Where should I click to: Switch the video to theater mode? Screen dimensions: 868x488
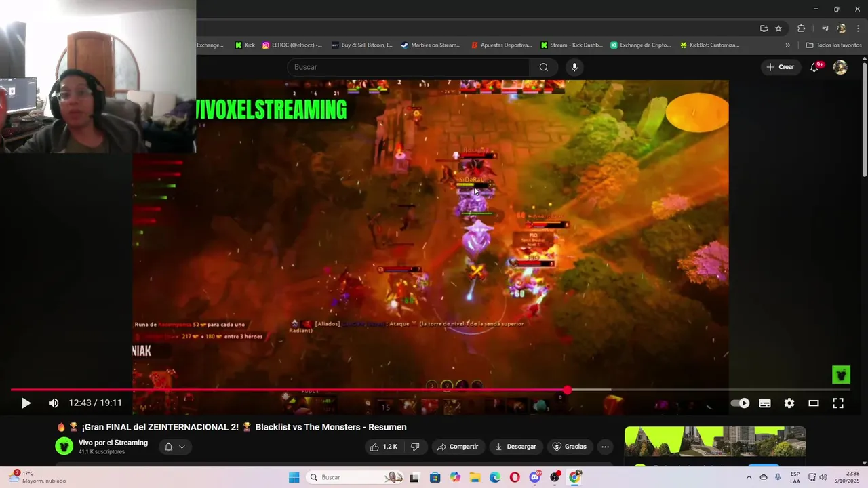(x=814, y=403)
